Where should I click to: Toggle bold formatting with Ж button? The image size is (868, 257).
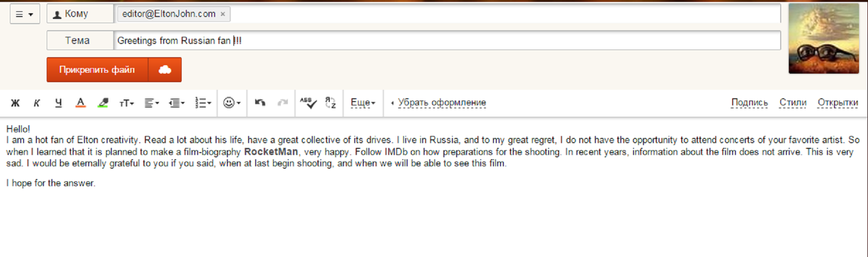click(15, 103)
